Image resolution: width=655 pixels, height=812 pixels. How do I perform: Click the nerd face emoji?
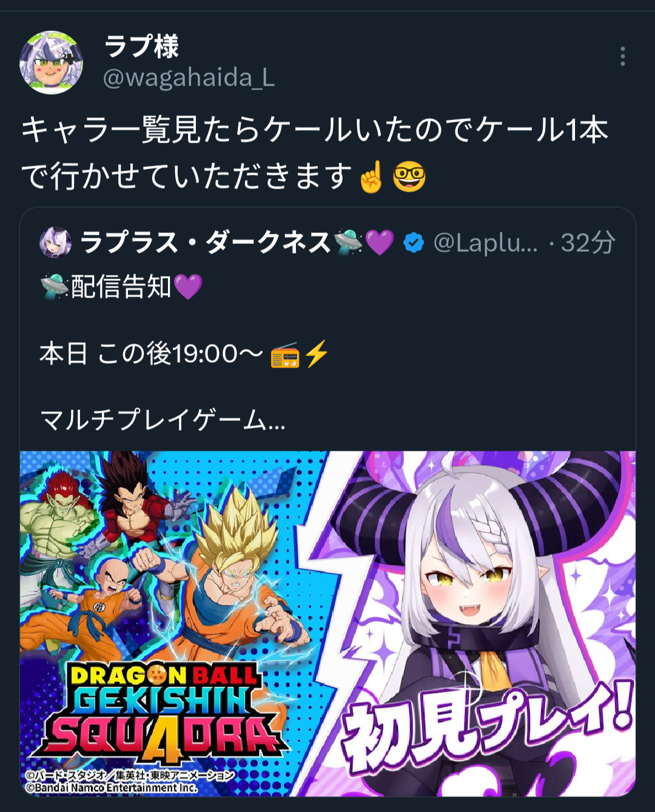pyautogui.click(x=409, y=177)
